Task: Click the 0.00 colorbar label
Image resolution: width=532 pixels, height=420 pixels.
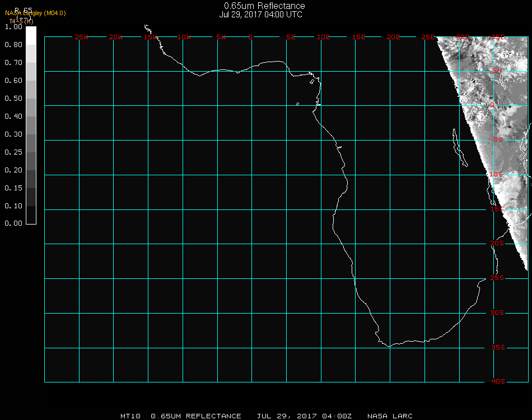Action: [x=13, y=223]
